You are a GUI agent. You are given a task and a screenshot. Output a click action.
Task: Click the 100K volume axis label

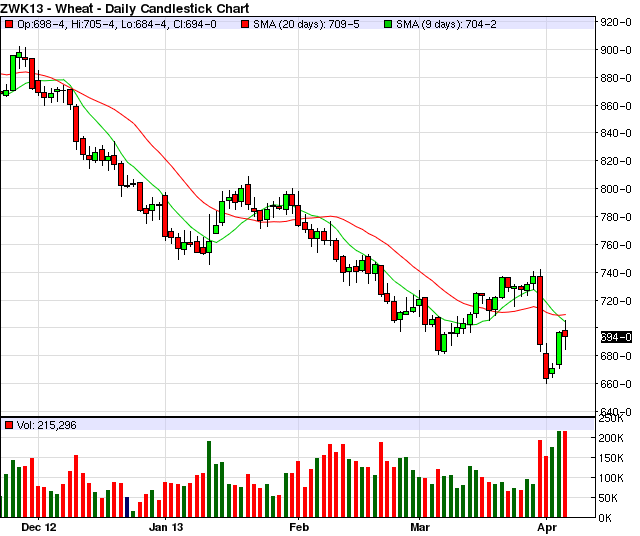click(611, 478)
